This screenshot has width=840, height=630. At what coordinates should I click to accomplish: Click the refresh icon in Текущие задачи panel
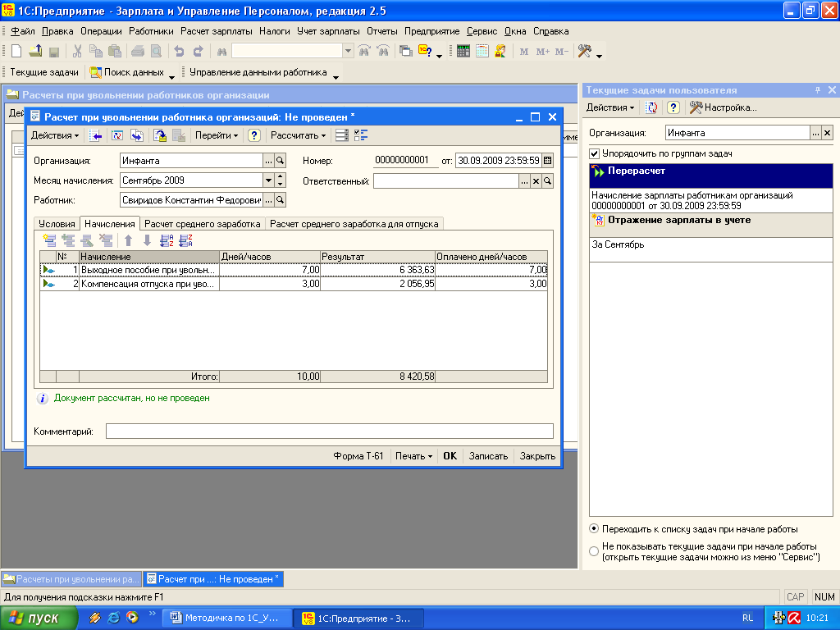click(x=652, y=107)
